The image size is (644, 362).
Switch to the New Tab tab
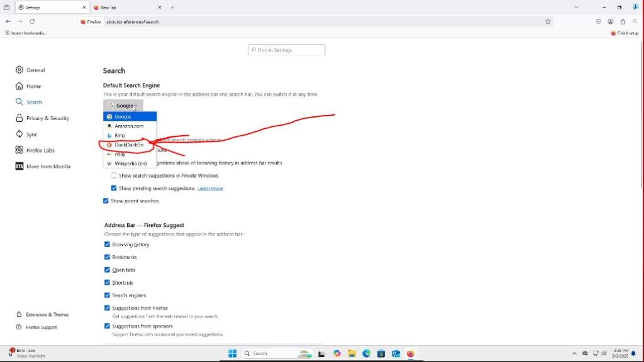click(x=127, y=8)
